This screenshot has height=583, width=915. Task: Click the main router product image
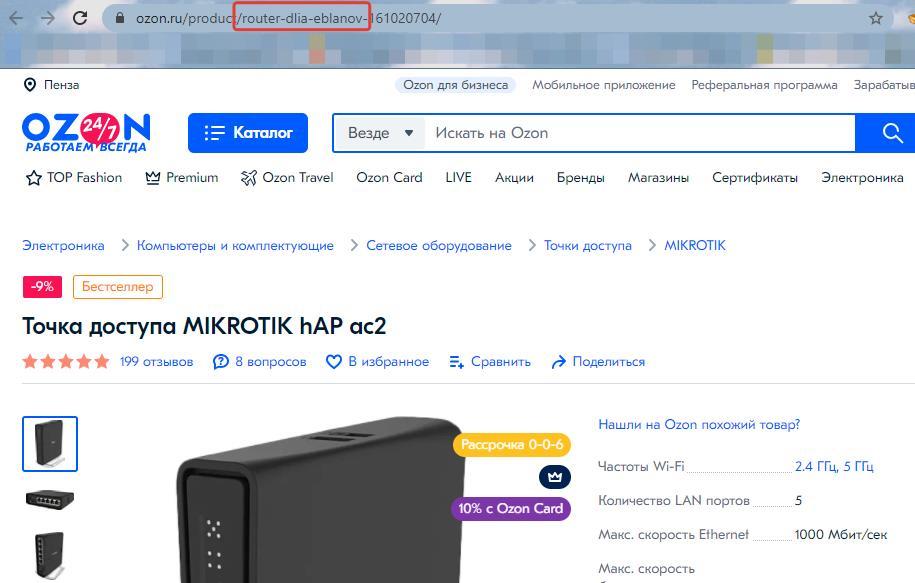[x=321, y=501]
